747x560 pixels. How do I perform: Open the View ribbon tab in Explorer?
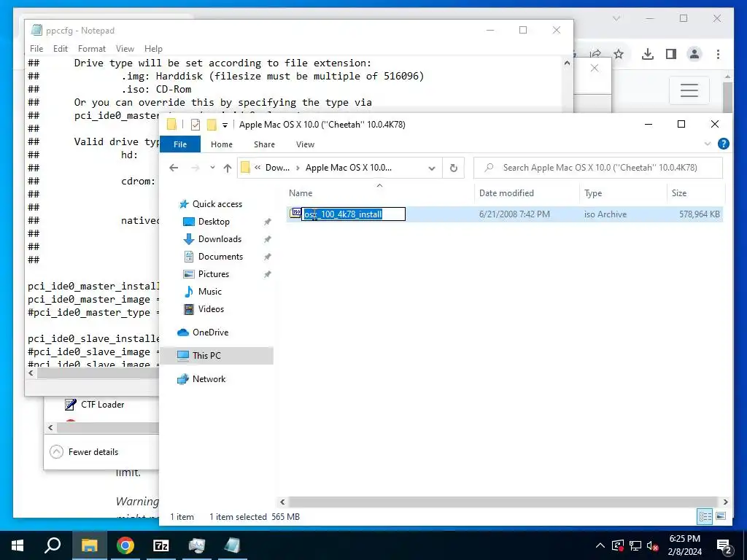click(305, 144)
